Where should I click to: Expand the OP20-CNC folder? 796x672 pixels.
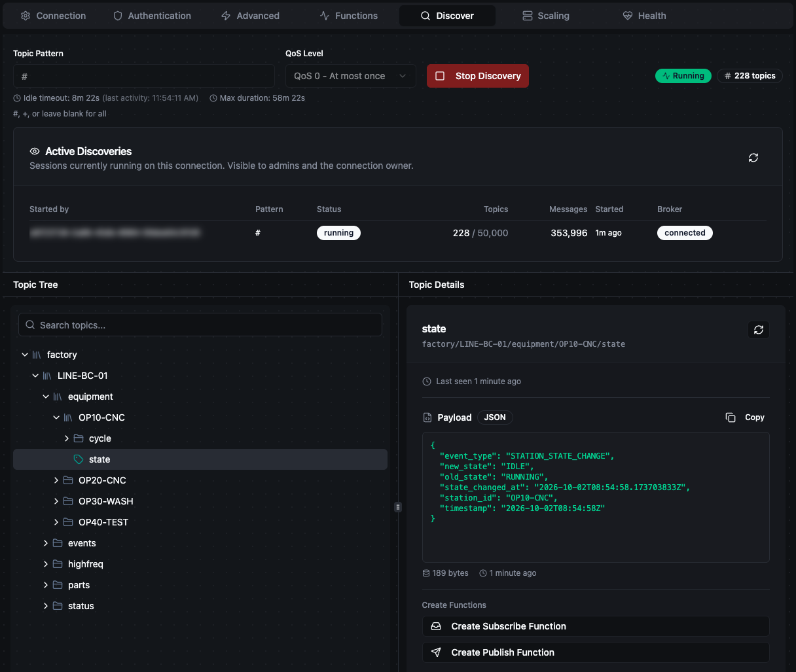[x=56, y=480]
